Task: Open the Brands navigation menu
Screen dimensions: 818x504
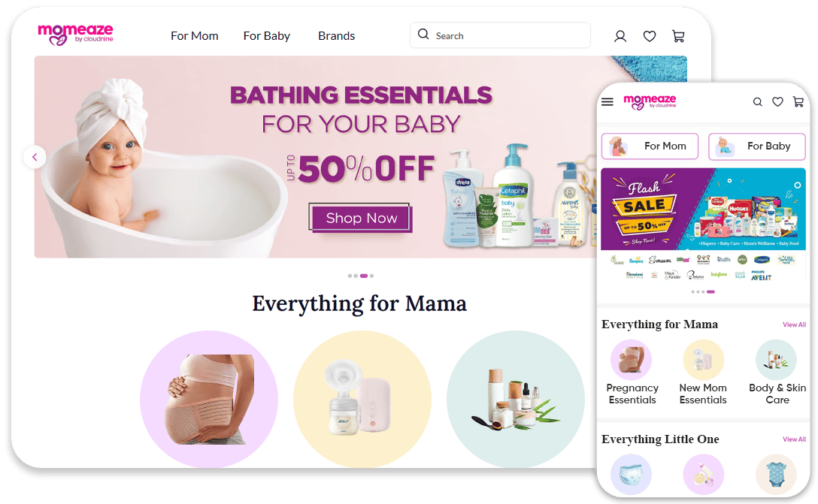Action: coord(337,36)
